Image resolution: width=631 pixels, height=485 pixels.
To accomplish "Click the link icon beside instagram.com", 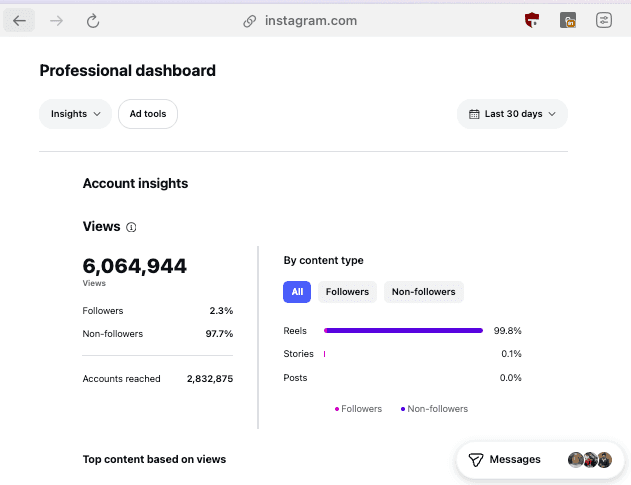I will pos(250,21).
